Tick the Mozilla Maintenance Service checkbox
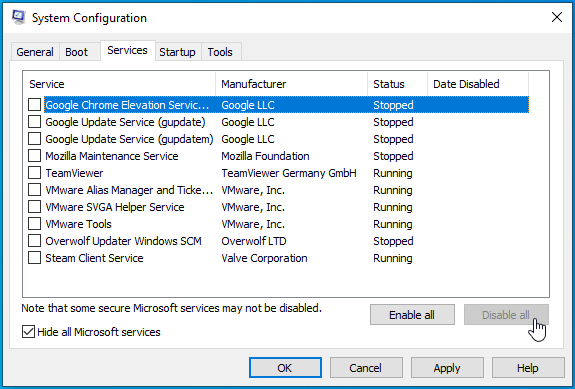The height and width of the screenshot is (389, 575). tap(34, 156)
